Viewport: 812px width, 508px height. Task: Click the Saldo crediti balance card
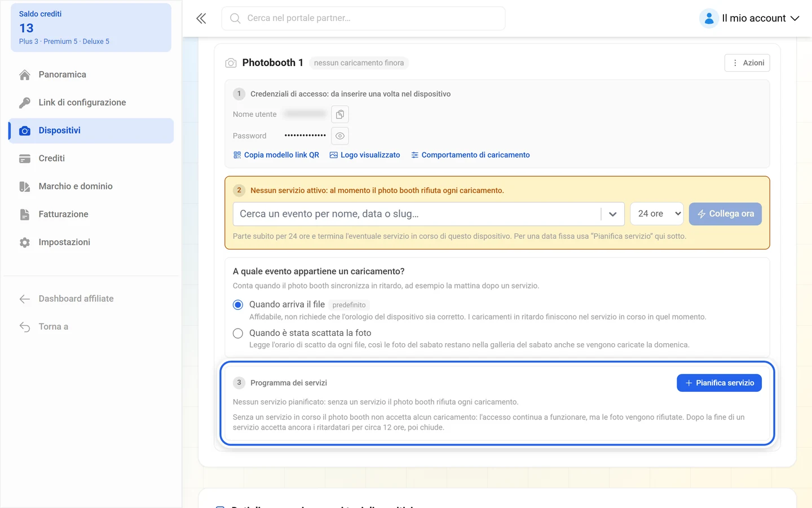[91, 28]
